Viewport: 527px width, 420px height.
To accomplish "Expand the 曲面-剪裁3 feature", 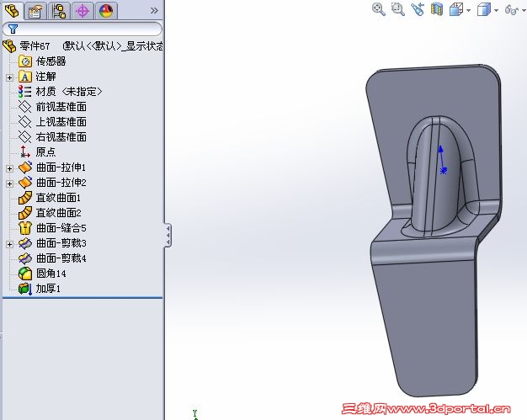I will click(x=9, y=244).
